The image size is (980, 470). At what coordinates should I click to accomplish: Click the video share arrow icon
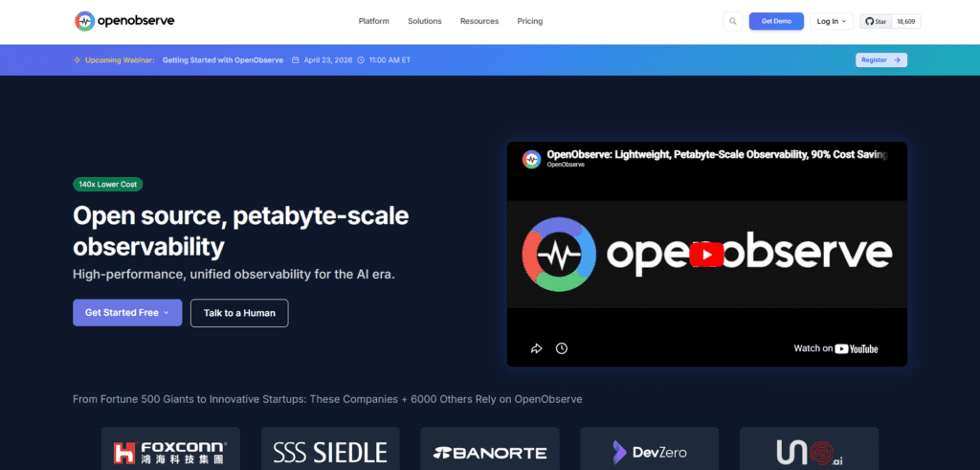(x=536, y=348)
